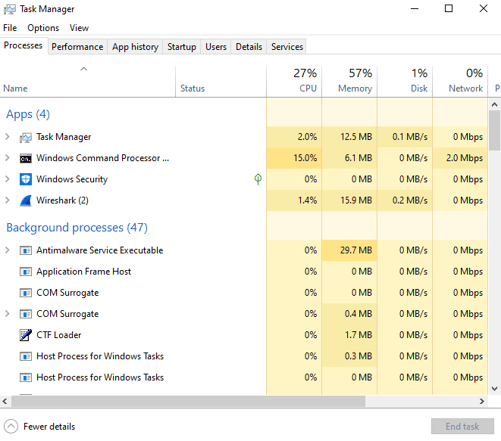Click the Application Frame Host icon
The image size is (501, 441).
26,272
